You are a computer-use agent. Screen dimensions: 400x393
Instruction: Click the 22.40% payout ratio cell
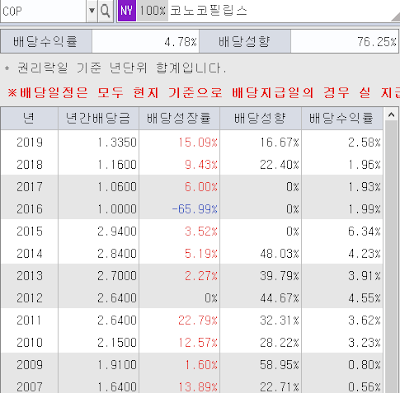click(261, 164)
